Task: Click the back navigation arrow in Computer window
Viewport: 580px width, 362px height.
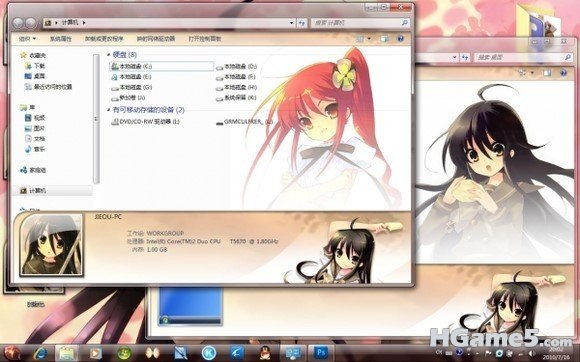Action: click(18, 23)
